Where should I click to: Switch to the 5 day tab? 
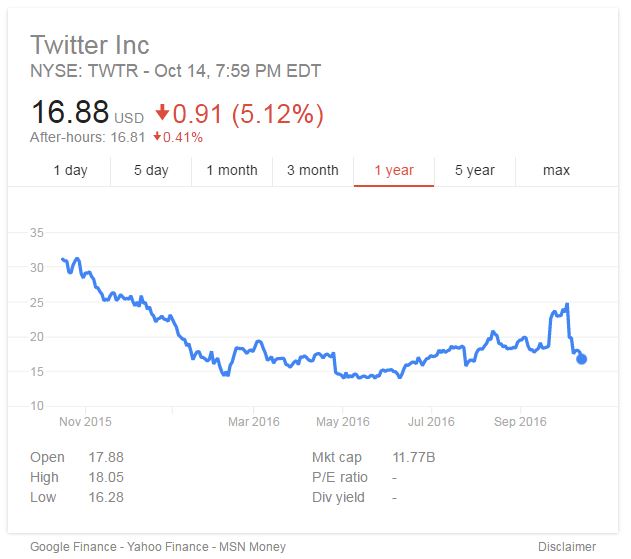tap(151, 170)
